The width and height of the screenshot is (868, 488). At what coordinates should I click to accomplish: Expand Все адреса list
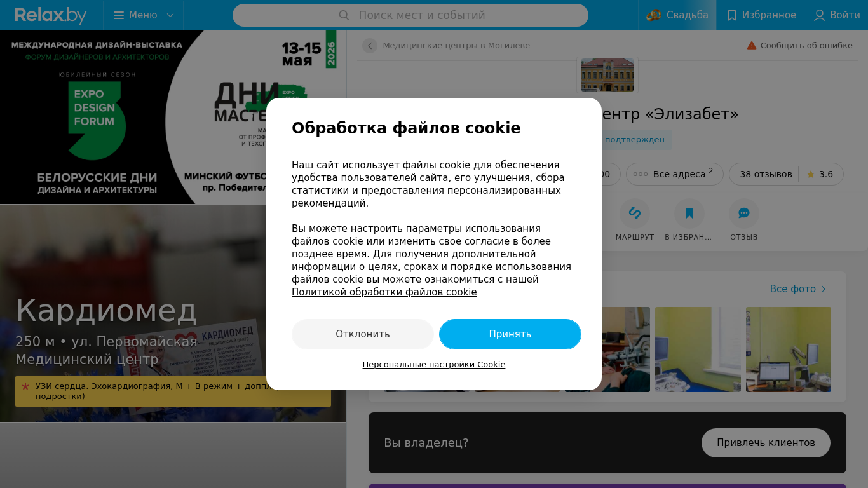674,174
